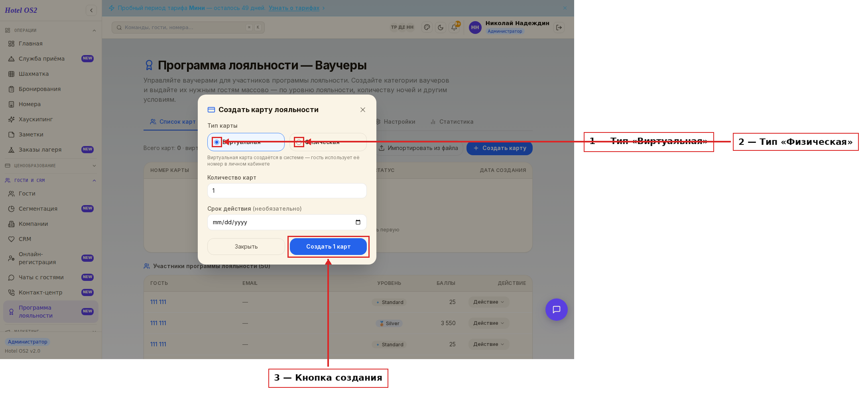This screenshot has height=397, width=868.
Task: Open Главная in the sidebar
Action: (51, 43)
